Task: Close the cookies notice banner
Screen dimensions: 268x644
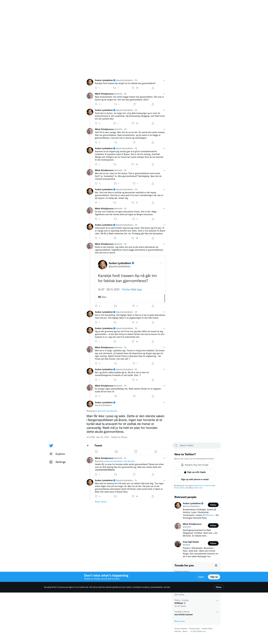Action: (x=218, y=587)
